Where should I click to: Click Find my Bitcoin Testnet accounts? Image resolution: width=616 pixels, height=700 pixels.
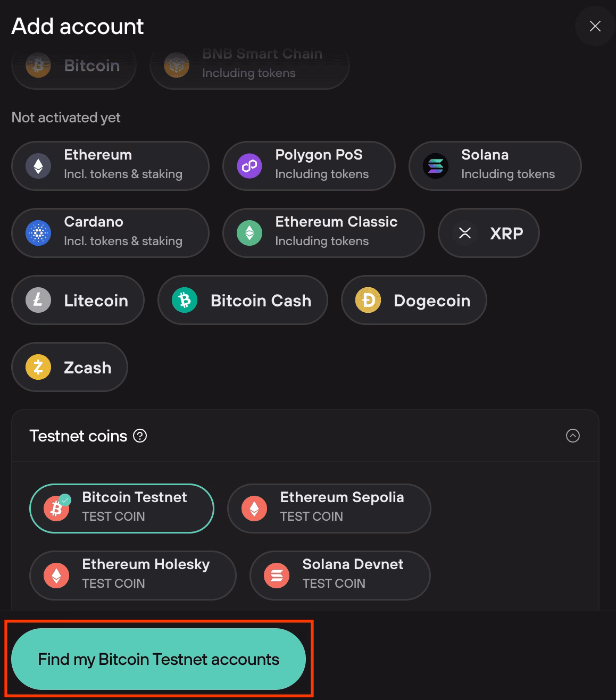click(x=158, y=659)
